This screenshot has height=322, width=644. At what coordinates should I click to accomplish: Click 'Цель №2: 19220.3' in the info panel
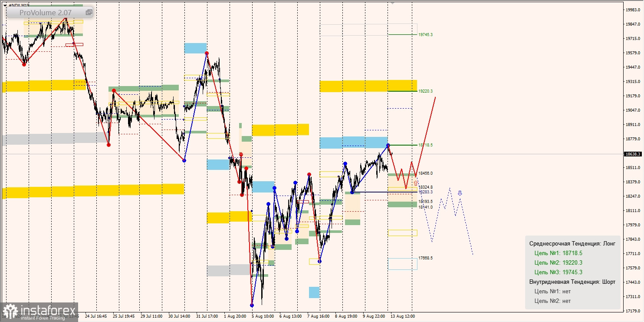558,262
